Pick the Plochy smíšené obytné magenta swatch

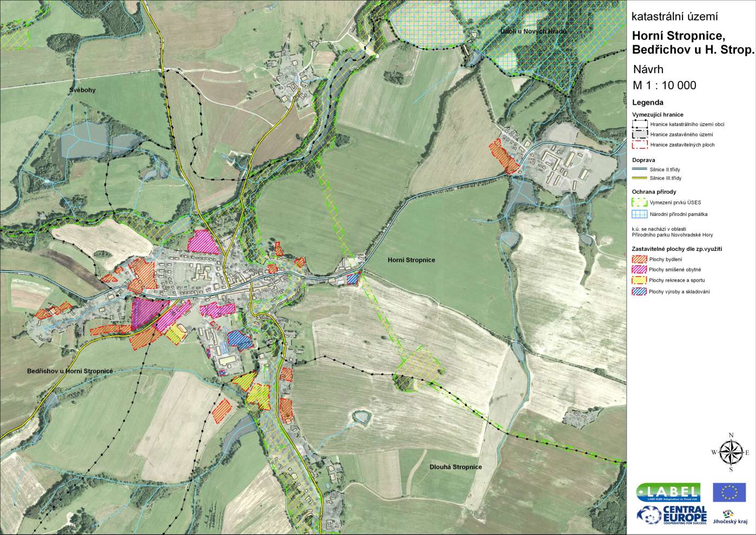point(639,269)
